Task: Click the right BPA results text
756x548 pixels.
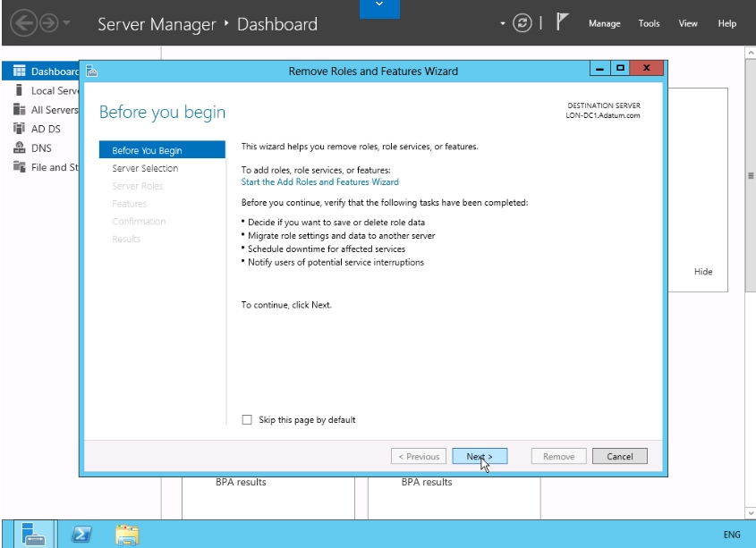Action: (x=427, y=482)
